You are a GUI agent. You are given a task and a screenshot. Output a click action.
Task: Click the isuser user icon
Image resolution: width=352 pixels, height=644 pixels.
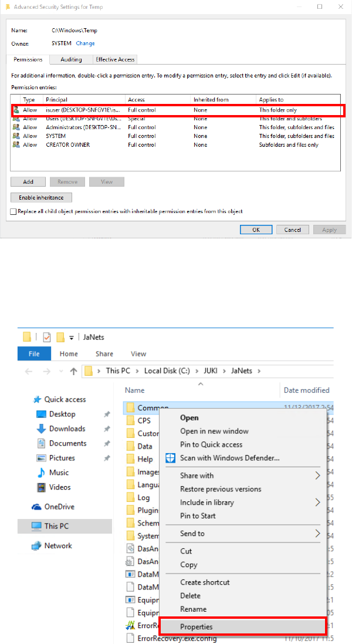16,110
